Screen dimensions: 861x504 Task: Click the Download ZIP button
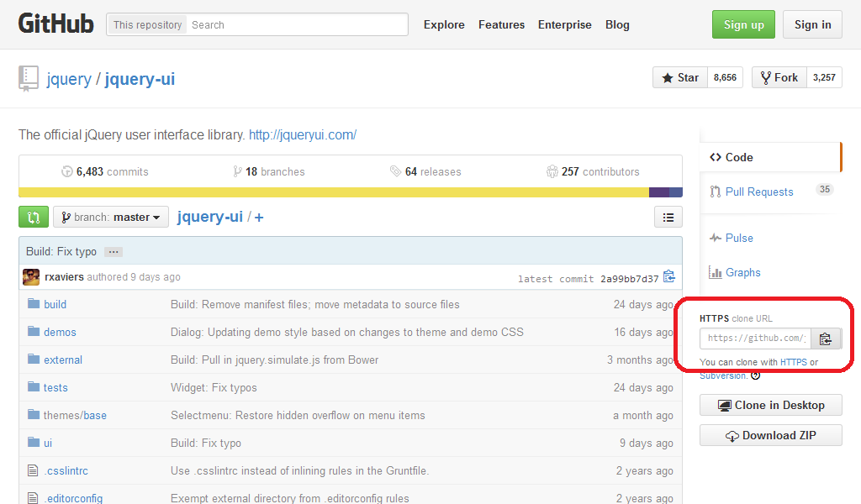tap(770, 435)
